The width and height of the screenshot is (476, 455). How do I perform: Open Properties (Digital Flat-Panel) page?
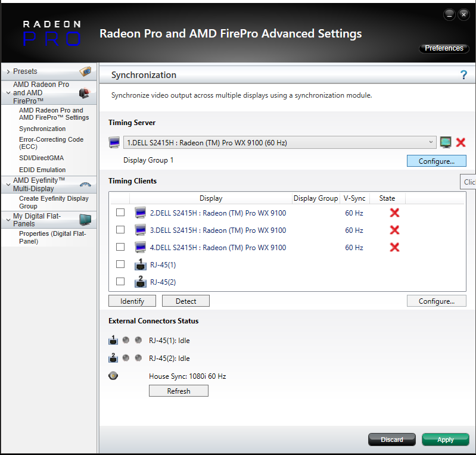click(52, 238)
